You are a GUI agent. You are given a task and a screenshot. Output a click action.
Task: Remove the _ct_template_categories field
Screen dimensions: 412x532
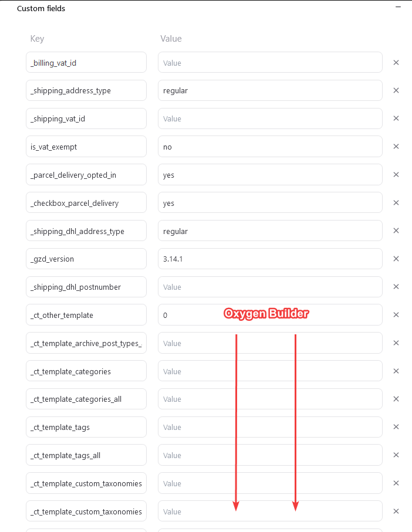coord(396,371)
